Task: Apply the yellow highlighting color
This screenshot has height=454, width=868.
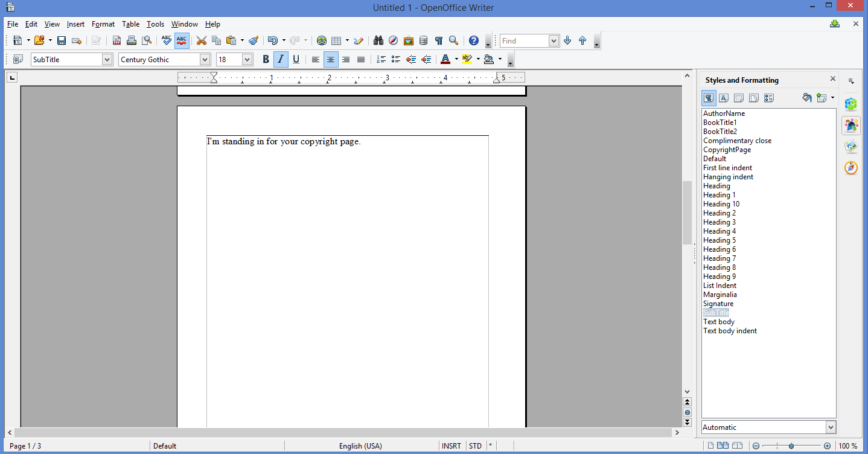Action: pos(467,59)
